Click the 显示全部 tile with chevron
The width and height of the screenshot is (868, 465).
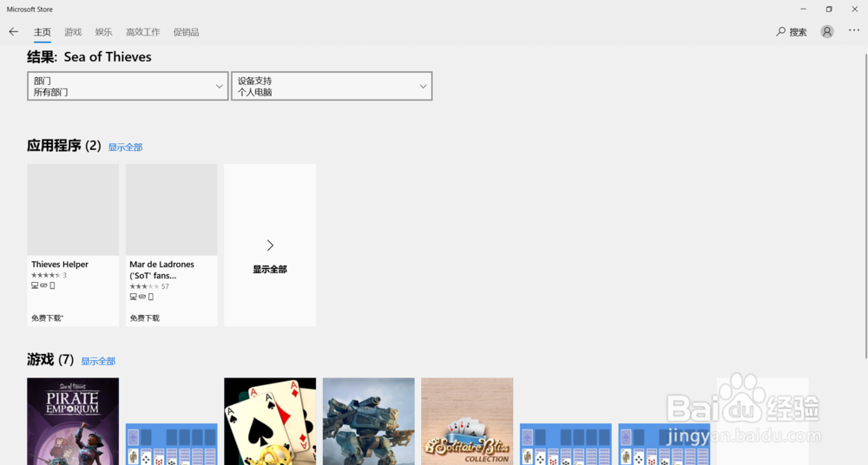click(x=270, y=246)
